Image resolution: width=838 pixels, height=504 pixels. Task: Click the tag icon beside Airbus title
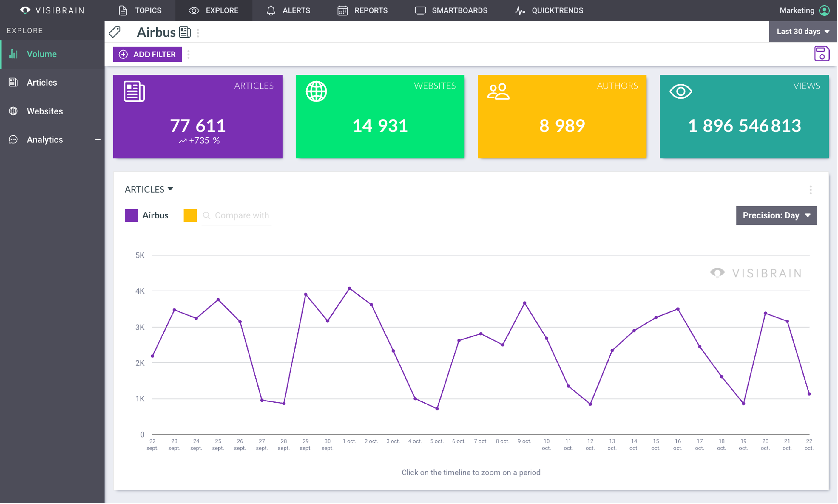(x=115, y=32)
